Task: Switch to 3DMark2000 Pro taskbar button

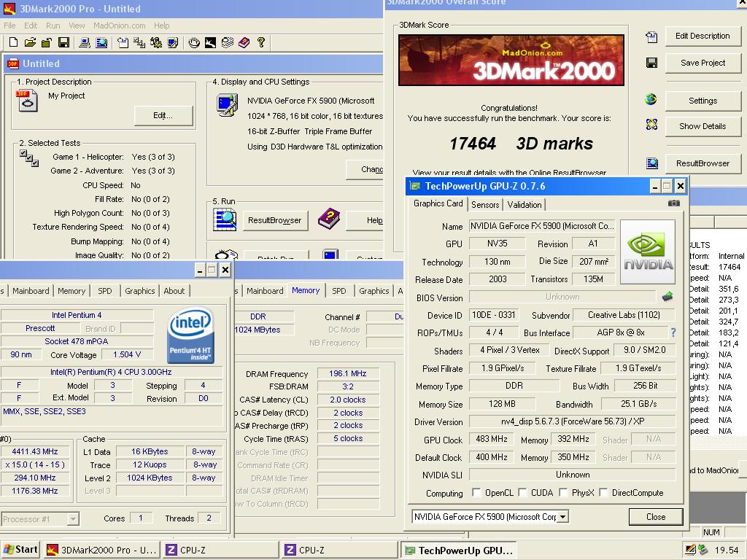Action: click(101, 550)
